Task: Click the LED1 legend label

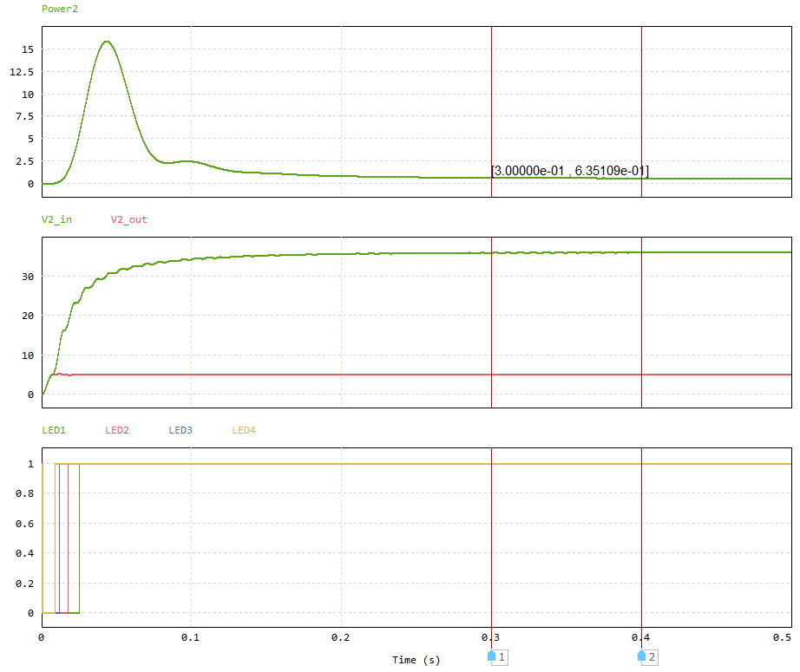Action: (x=54, y=430)
